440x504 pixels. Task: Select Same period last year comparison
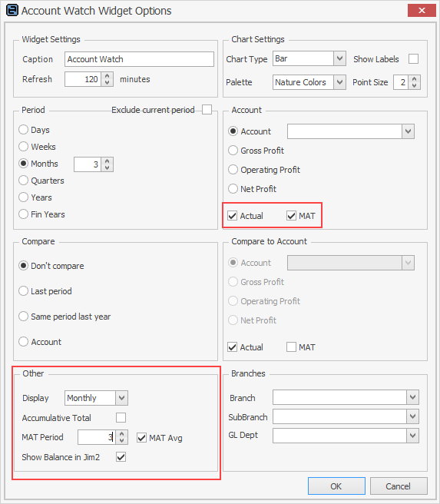(23, 317)
